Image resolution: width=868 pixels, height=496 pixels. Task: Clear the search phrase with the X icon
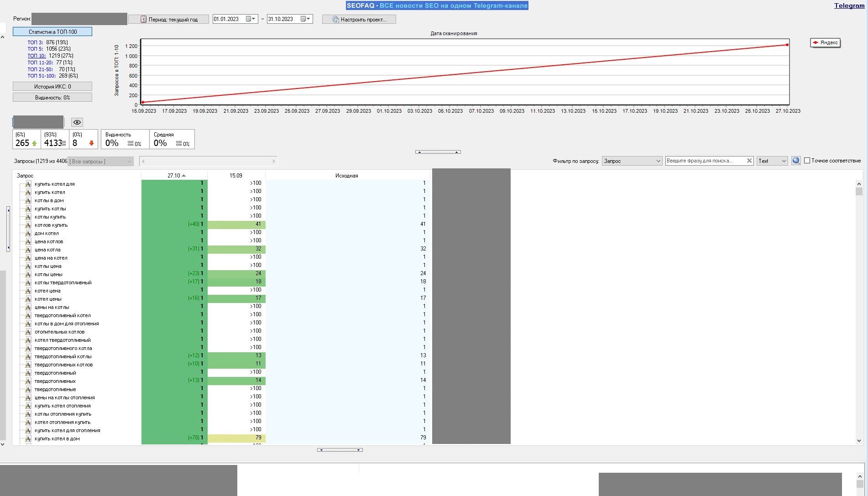(x=749, y=161)
